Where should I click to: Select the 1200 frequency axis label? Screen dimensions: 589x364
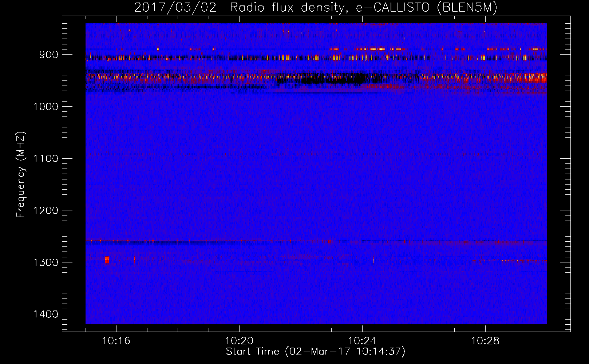tap(46, 210)
